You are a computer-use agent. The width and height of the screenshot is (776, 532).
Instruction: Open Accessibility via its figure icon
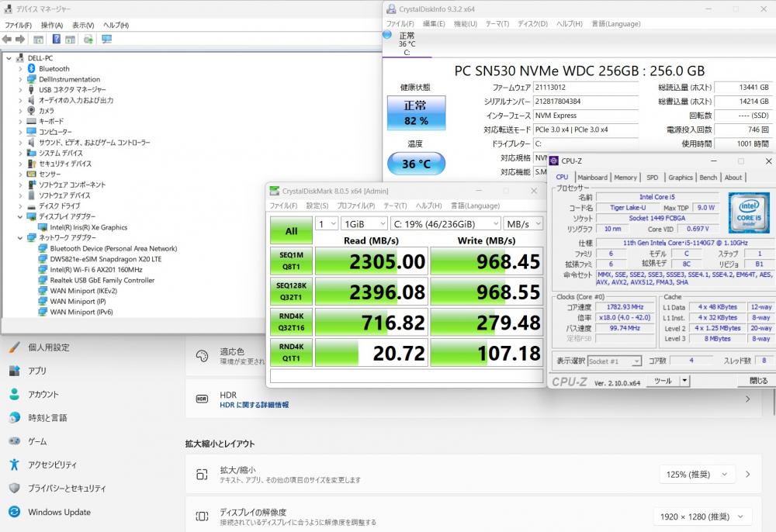pos(14,465)
